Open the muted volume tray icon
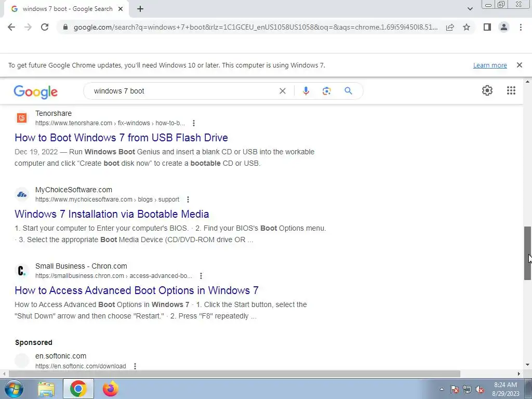 coord(480,390)
